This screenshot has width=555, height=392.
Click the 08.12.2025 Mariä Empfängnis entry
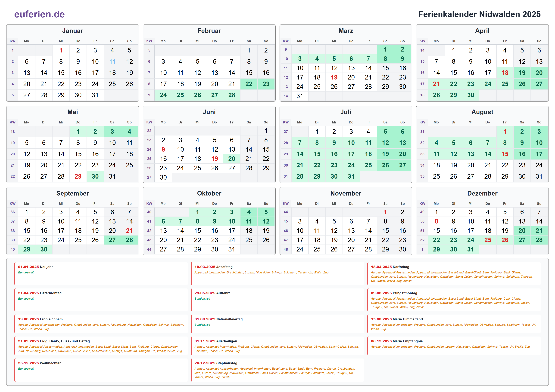(454, 346)
